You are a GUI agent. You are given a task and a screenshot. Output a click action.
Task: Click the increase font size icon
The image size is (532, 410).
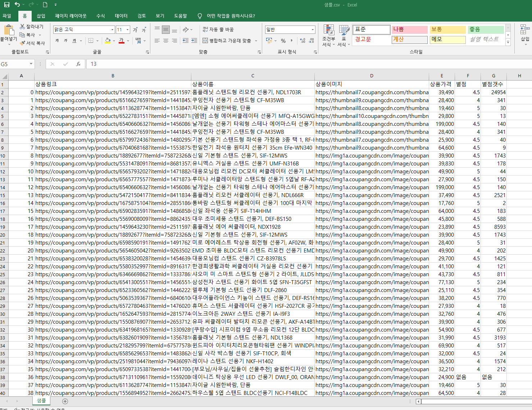(135, 30)
